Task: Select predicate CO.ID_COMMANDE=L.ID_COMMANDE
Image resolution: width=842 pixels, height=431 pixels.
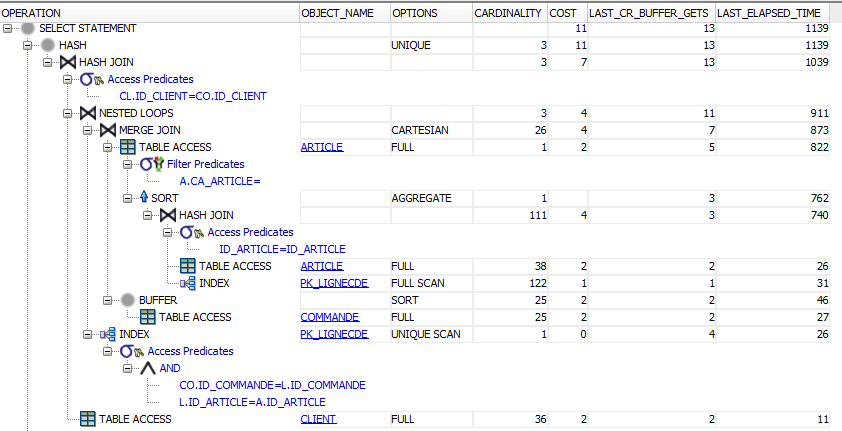Action: (272, 385)
